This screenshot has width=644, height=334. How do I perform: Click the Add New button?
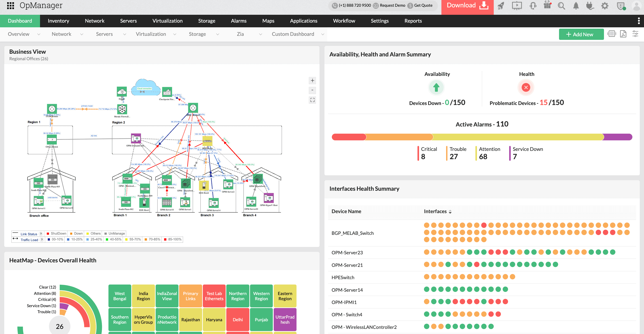coord(581,34)
